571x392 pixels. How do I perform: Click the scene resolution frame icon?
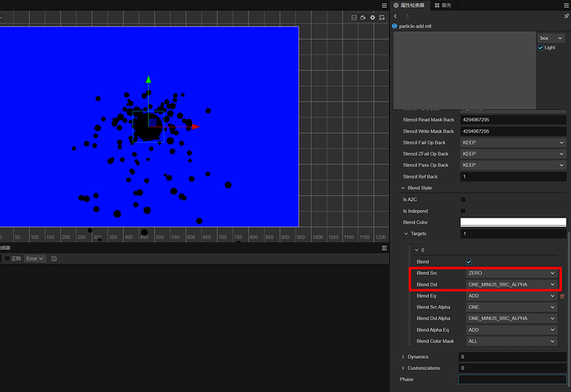point(353,17)
